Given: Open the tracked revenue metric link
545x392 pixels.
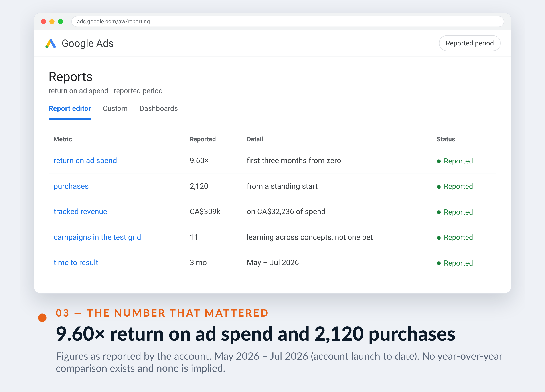Looking at the screenshot, I should (x=80, y=211).
